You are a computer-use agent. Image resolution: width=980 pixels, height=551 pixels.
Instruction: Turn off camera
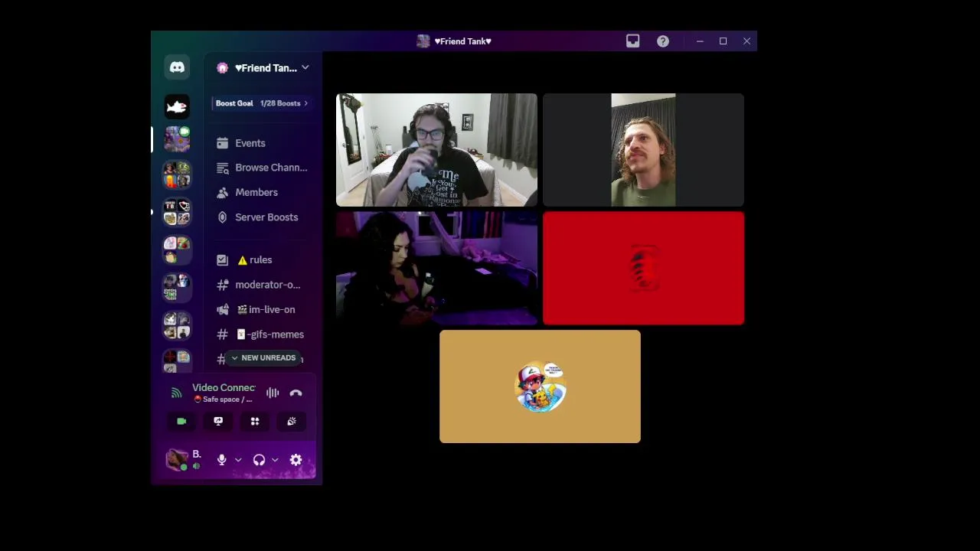(181, 422)
